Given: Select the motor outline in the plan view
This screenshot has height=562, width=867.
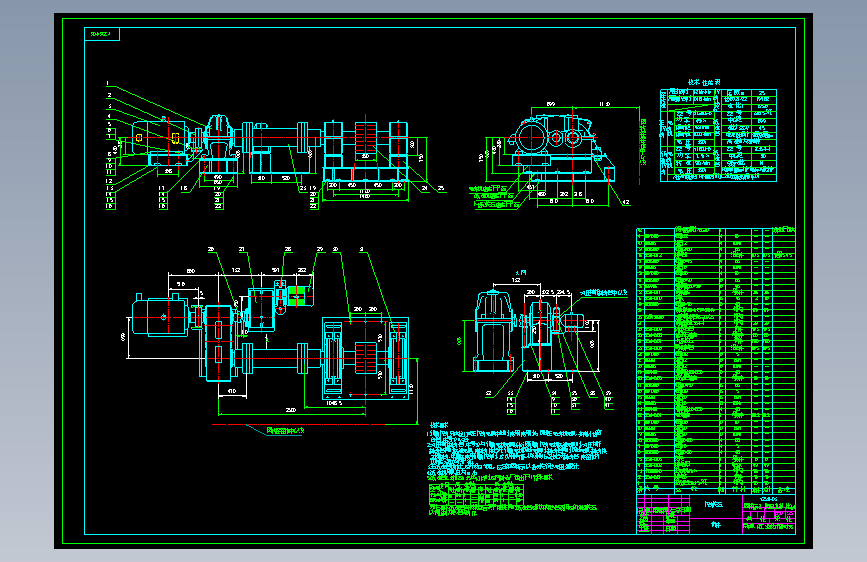Looking at the screenshot, I should tap(160, 317).
